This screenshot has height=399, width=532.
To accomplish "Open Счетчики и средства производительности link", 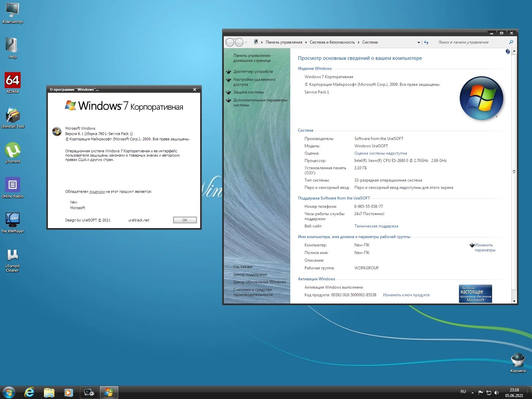I will click(253, 292).
